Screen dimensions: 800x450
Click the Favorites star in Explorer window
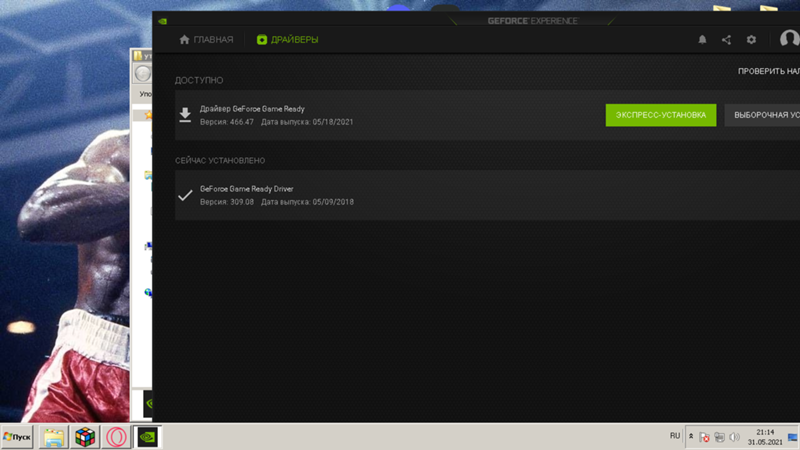(148, 115)
